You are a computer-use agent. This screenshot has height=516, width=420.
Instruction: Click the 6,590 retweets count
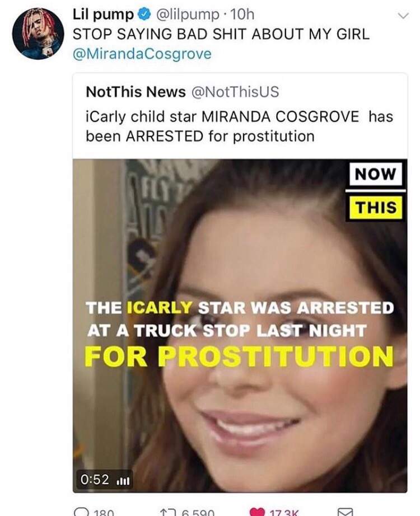(197, 513)
